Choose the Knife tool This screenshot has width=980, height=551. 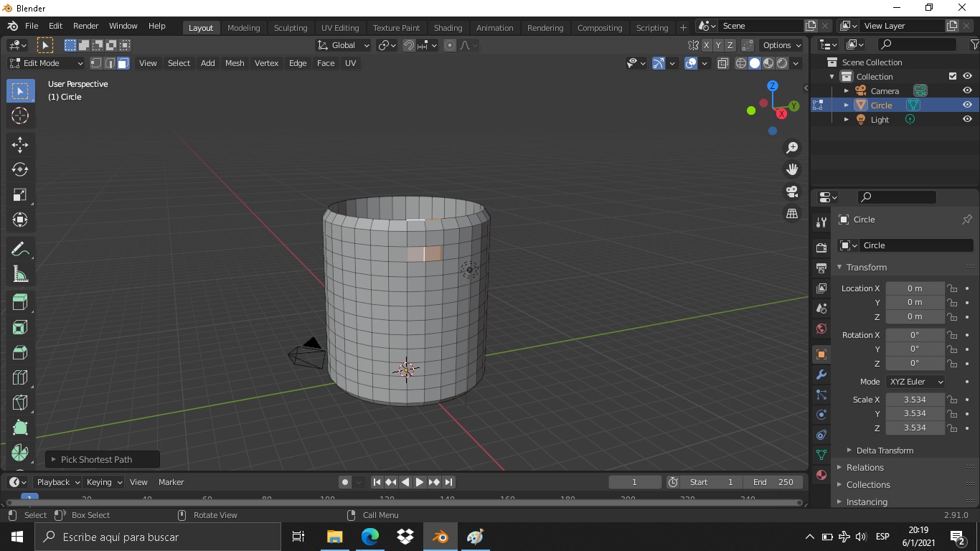tap(20, 402)
